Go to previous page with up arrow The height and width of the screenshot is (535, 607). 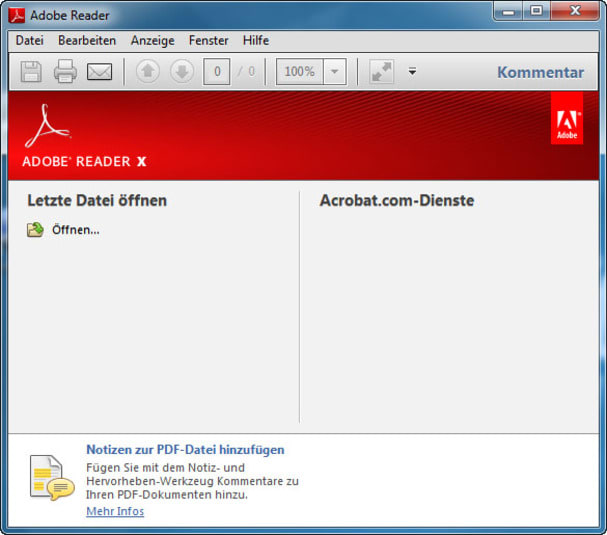coord(147,71)
